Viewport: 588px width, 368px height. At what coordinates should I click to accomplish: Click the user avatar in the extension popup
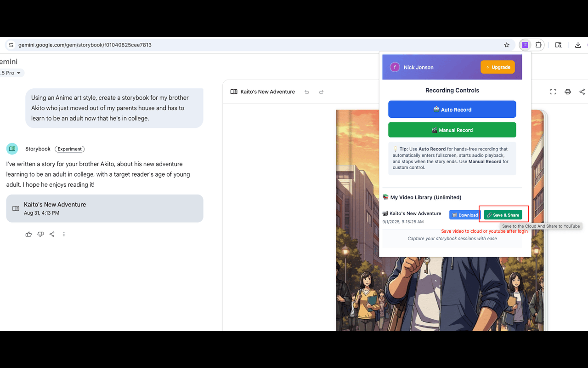coord(395,67)
